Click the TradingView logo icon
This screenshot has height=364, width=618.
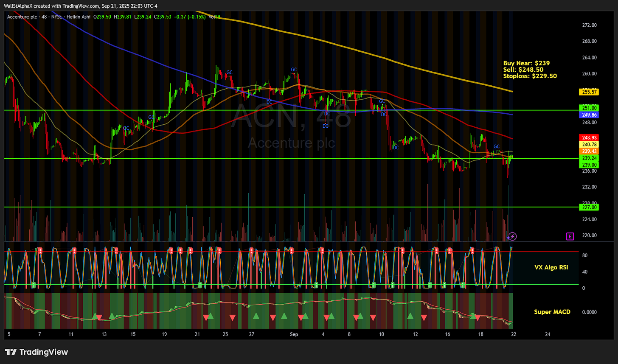pyautogui.click(x=10, y=352)
